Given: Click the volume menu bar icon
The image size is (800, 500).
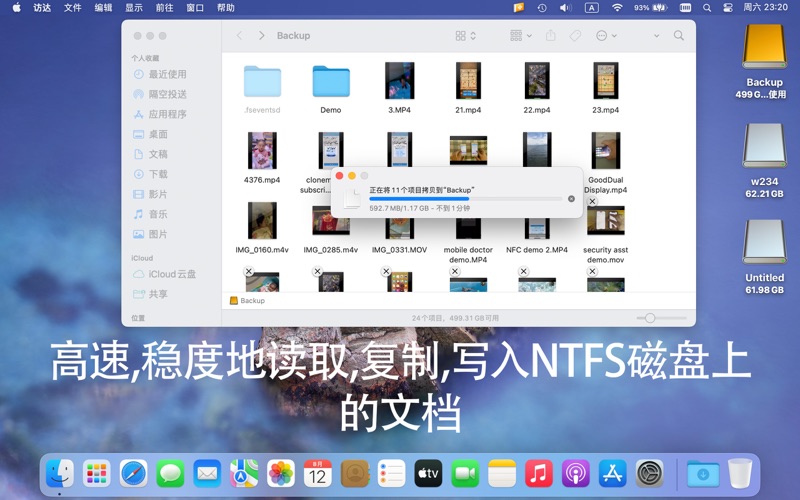Looking at the screenshot, I should point(565,8).
